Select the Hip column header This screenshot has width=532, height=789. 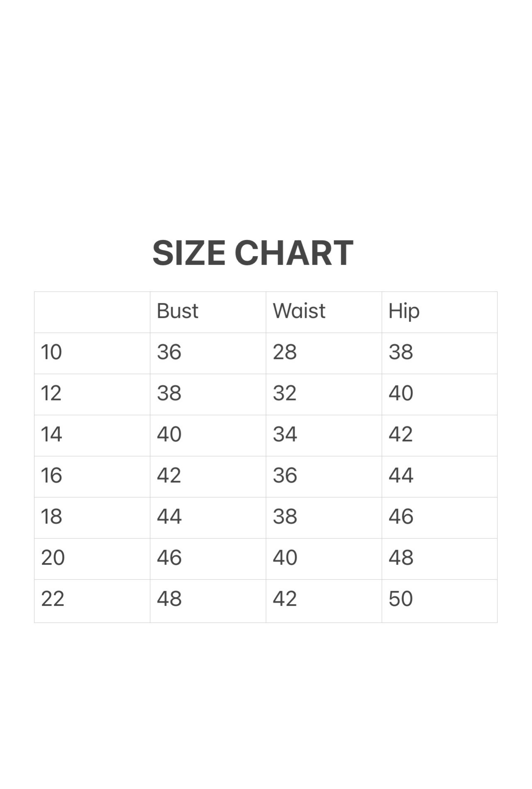point(404,312)
